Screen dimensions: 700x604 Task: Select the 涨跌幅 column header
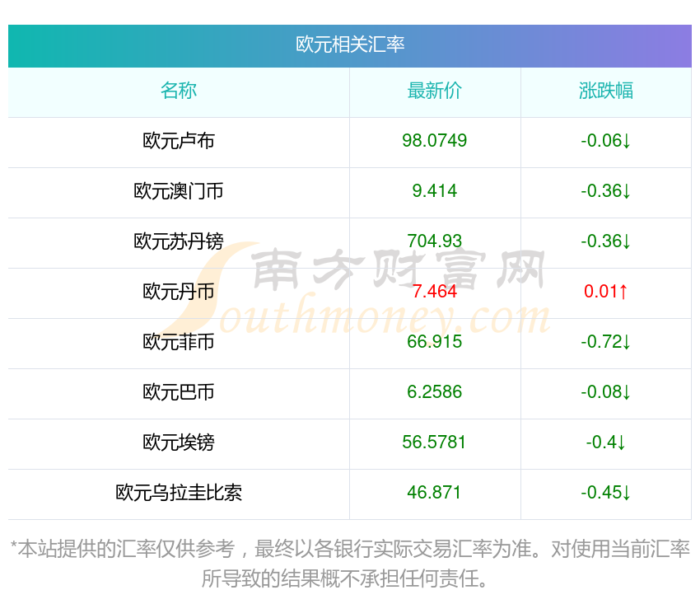click(606, 91)
